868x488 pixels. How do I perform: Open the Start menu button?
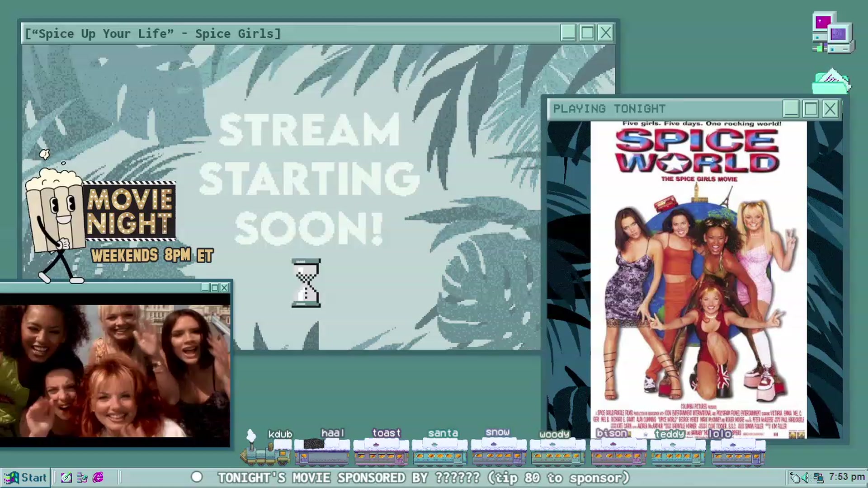[x=25, y=478]
